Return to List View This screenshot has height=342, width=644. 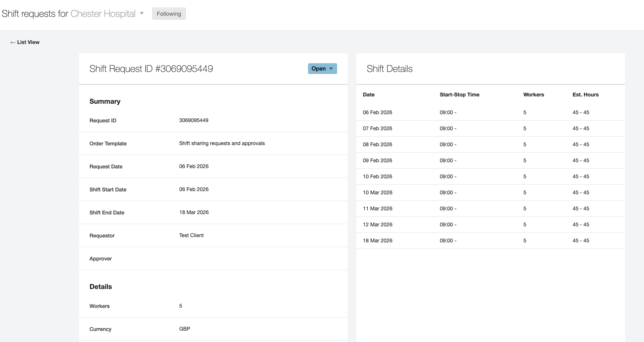[x=28, y=42]
